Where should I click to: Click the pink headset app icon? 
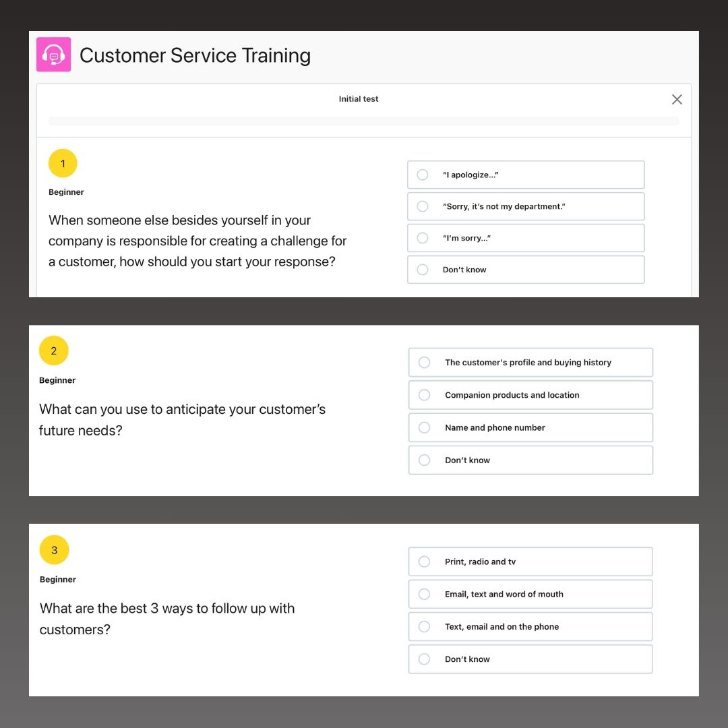[x=53, y=54]
